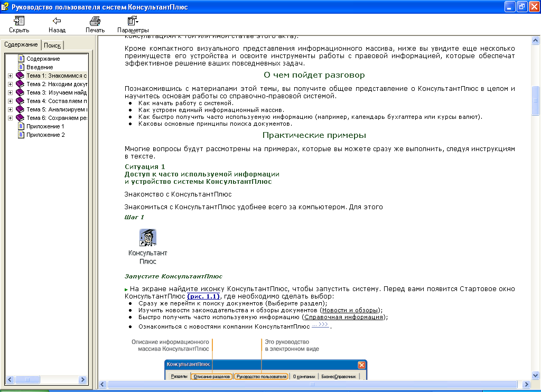541x392 pixels.
Task: Click the 'Практические примеры' heading
Action: pyautogui.click(x=314, y=135)
